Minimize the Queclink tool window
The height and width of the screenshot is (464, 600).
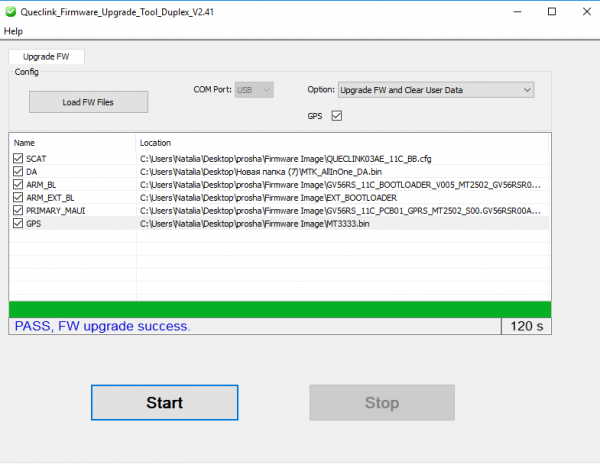point(517,12)
